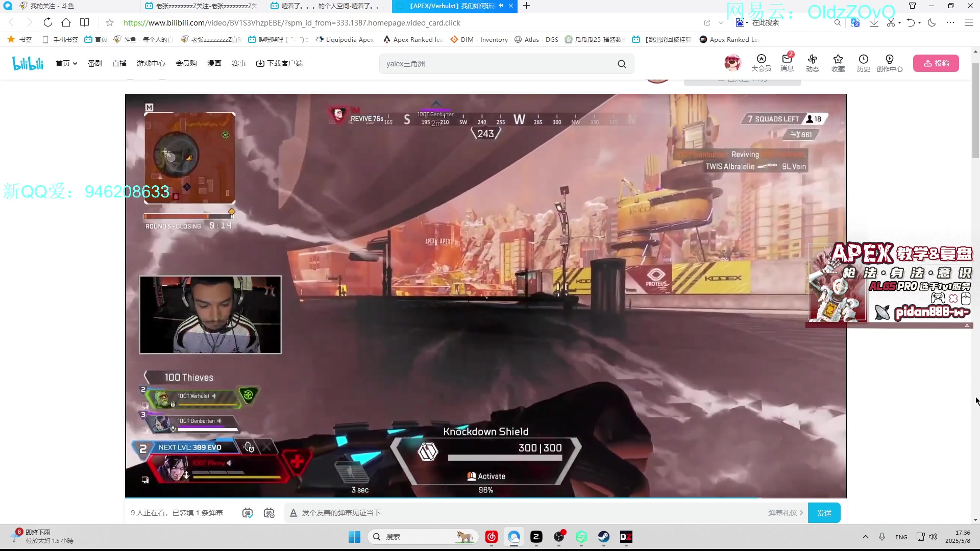Expand the address bar history dropdown
Image resolution: width=980 pixels, height=551 pixels.
721,22
